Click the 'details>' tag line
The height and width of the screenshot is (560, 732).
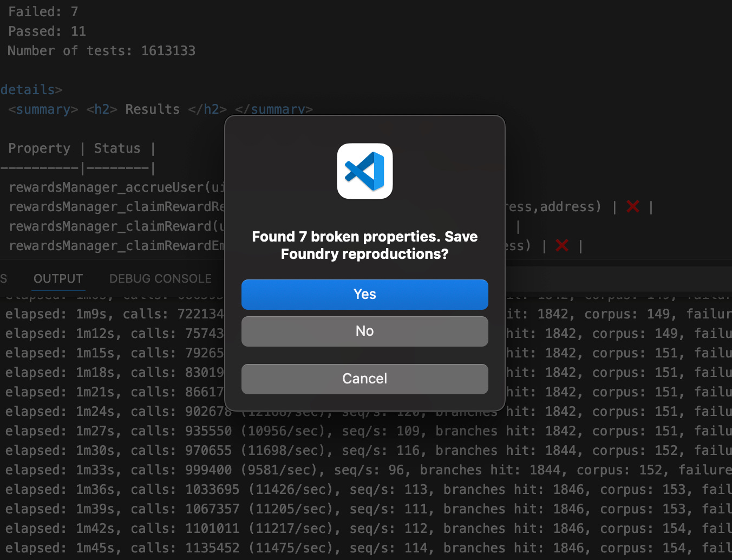coord(31,89)
